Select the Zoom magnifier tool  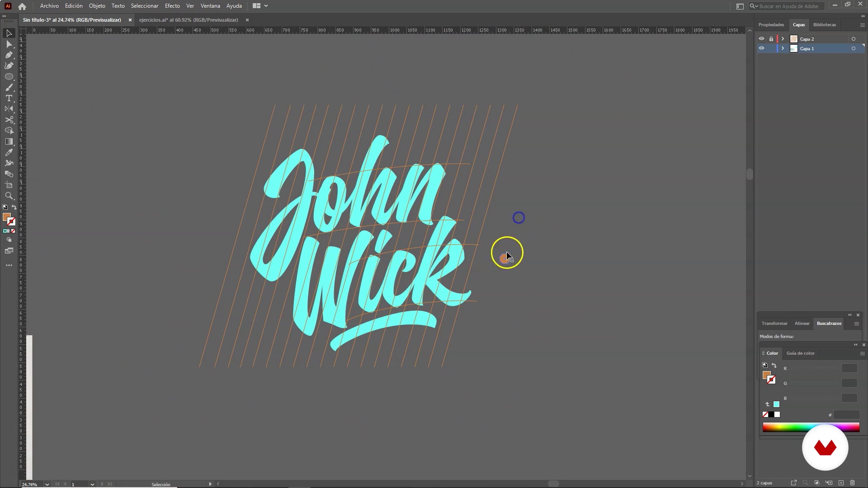pos(9,196)
